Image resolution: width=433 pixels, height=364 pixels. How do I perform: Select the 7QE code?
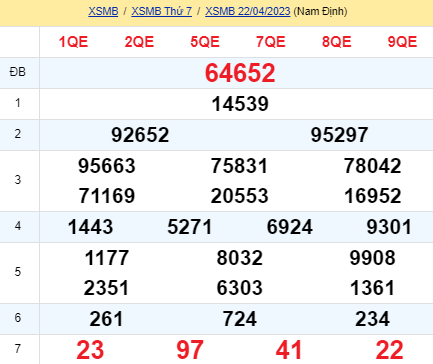point(271,42)
